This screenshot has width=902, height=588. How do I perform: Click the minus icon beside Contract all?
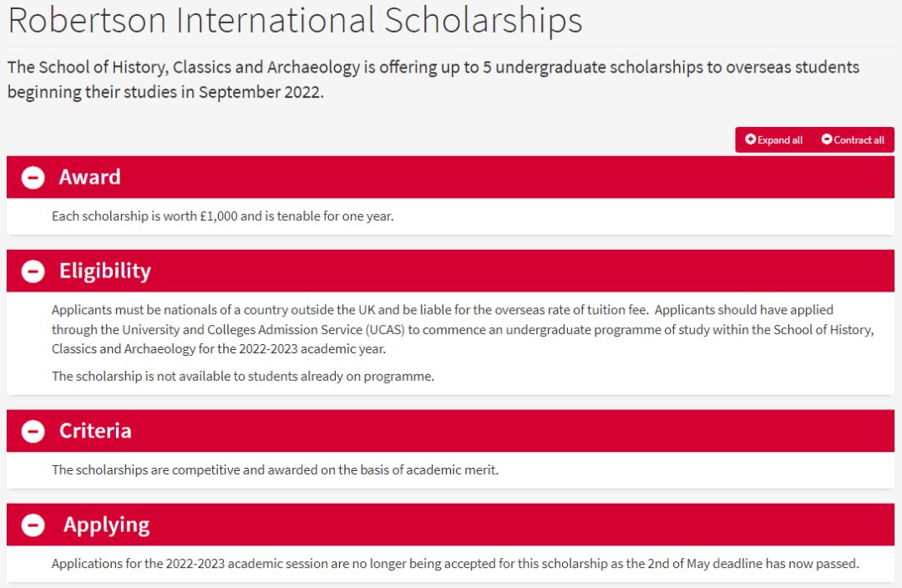827,139
